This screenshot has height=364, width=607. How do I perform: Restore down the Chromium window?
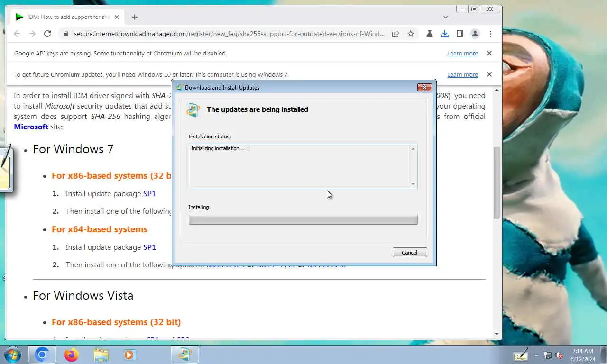(474, 9)
